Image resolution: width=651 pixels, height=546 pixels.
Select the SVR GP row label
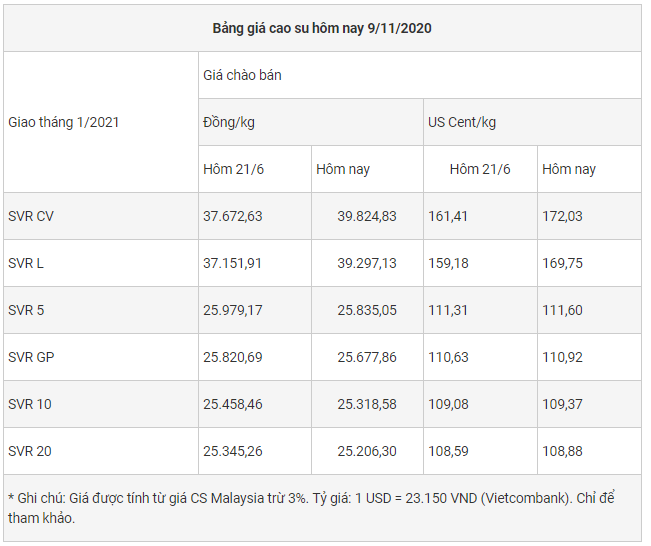(30, 357)
